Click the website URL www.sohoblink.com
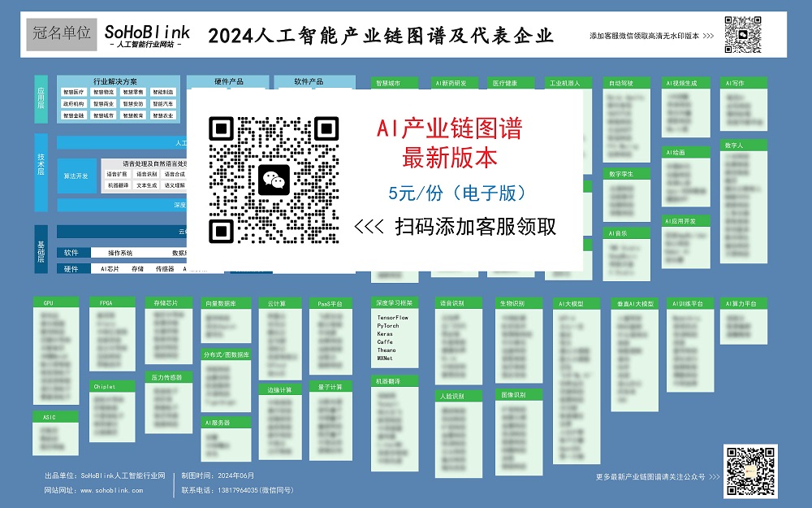Image resolution: width=812 pixels, height=508 pixels. coord(112,490)
